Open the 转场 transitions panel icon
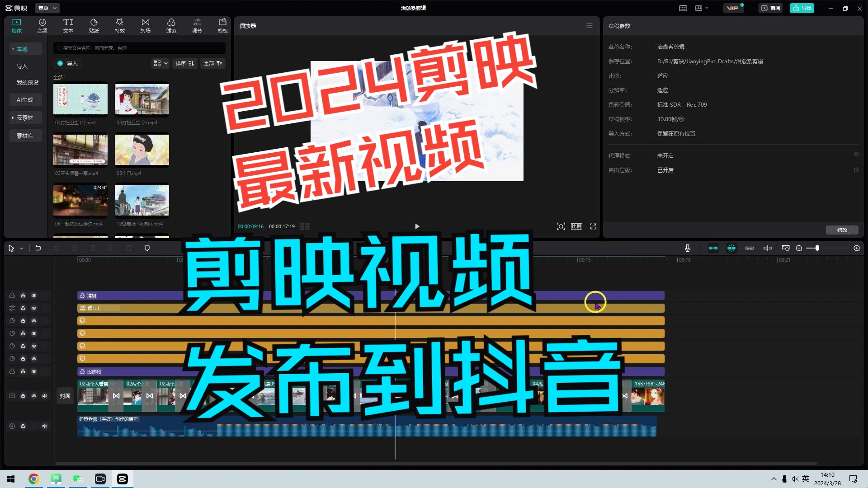This screenshot has width=868, height=488. [145, 26]
